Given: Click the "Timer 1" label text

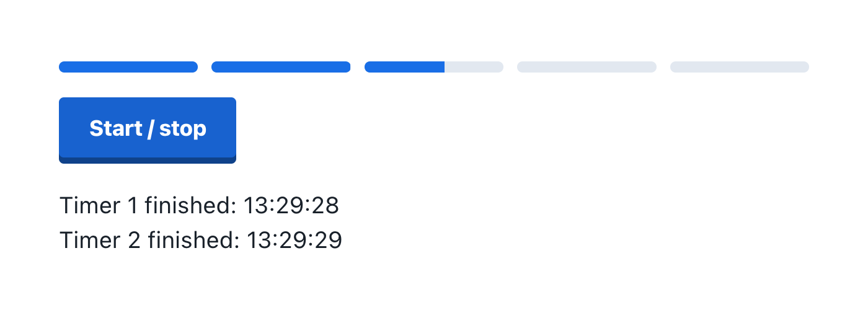Looking at the screenshot, I should (x=99, y=205).
